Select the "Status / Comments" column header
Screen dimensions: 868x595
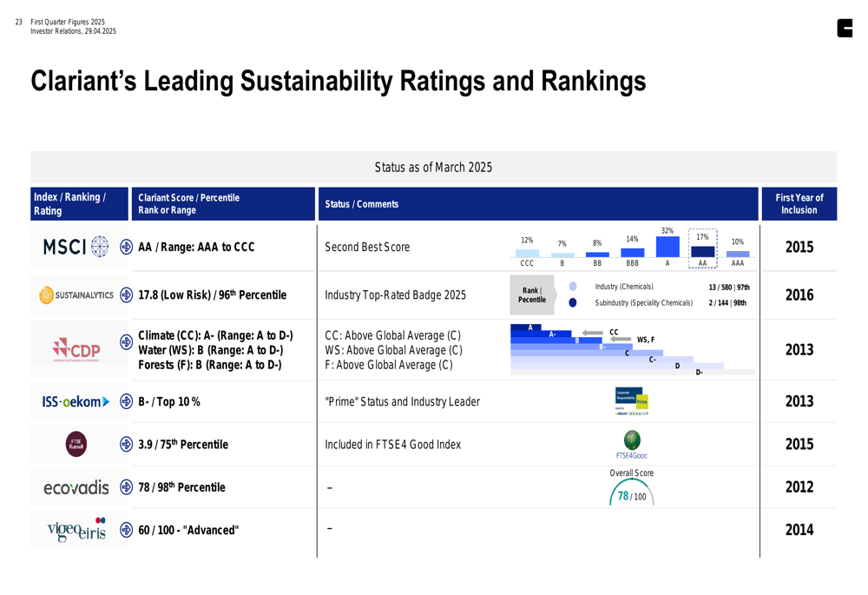538,204
